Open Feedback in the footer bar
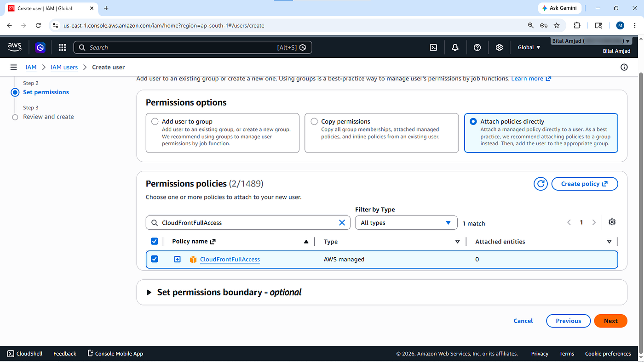Screen dimensions: 644x362 (x=65, y=354)
